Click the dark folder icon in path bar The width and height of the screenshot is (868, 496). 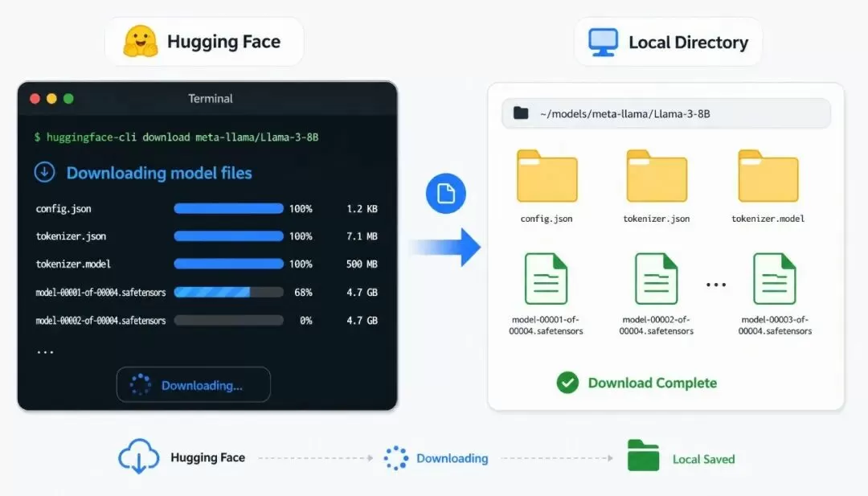(521, 113)
